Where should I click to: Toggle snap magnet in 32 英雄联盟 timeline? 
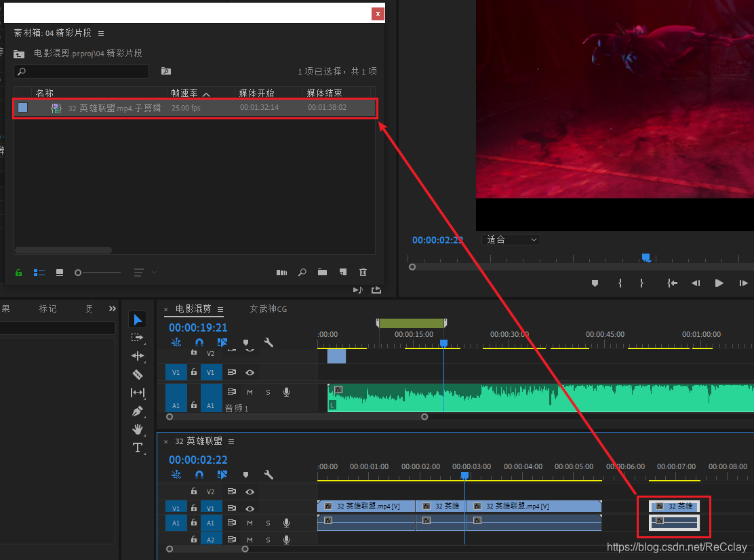(x=199, y=475)
